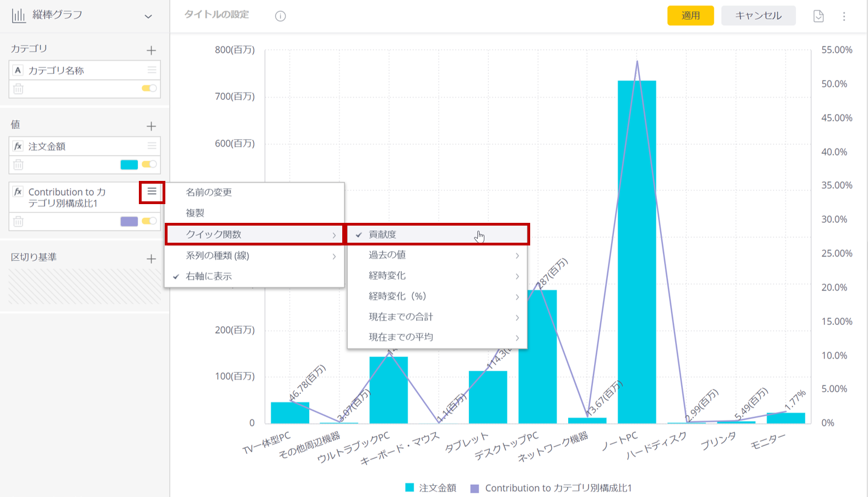The height and width of the screenshot is (497, 868).
Task: Click the ノートPC bar in chart
Action: pyautogui.click(x=637, y=252)
